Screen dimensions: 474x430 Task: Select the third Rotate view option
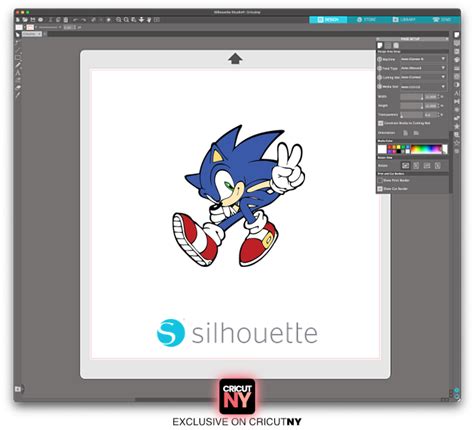(x=427, y=165)
